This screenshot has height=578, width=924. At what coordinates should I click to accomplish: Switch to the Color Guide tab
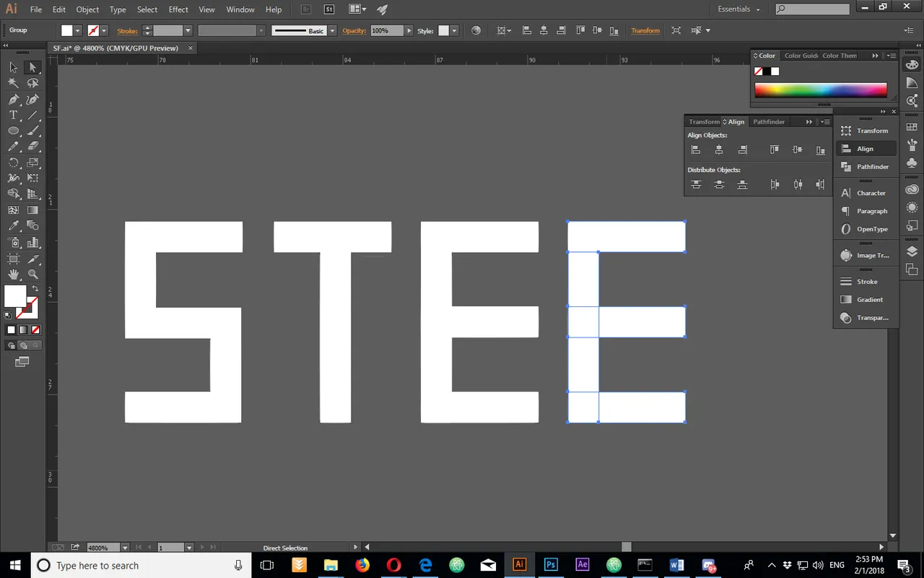[x=801, y=56]
